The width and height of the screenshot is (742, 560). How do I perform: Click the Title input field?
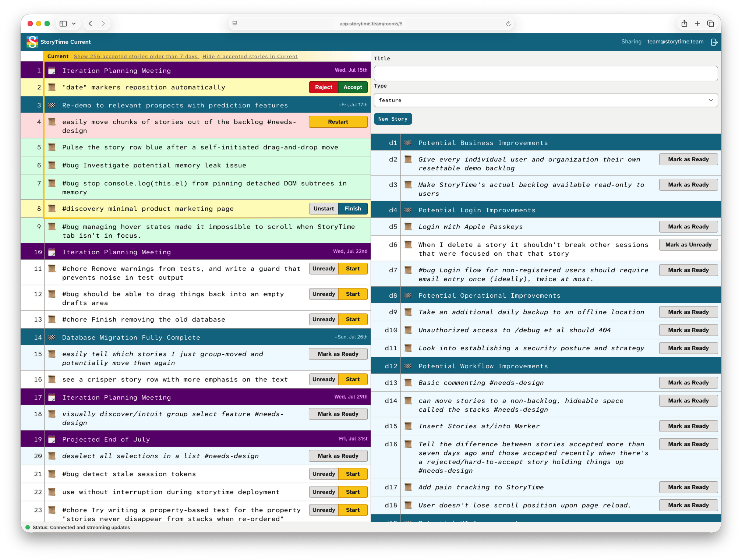(545, 74)
